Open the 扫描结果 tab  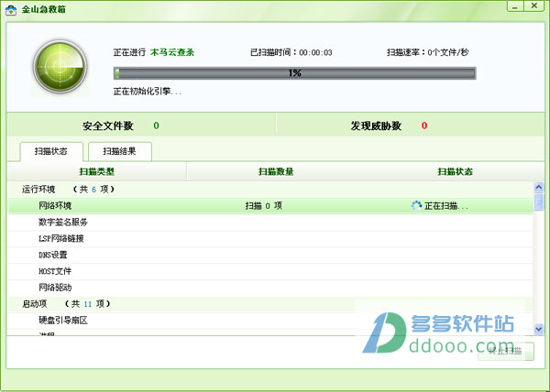[120, 151]
